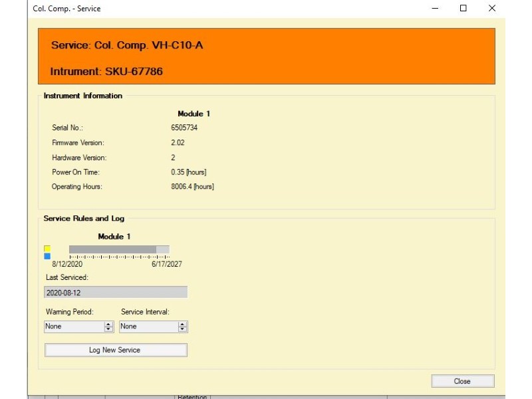Click serial number value 6505734
The width and height of the screenshot is (532, 399).
point(184,128)
